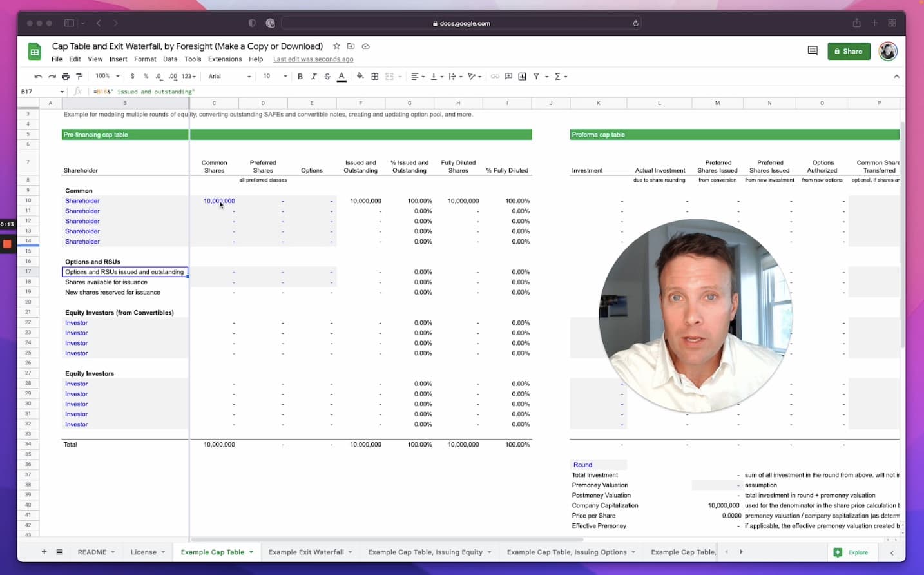
Task: Star this spreadsheet document
Action: click(x=336, y=46)
